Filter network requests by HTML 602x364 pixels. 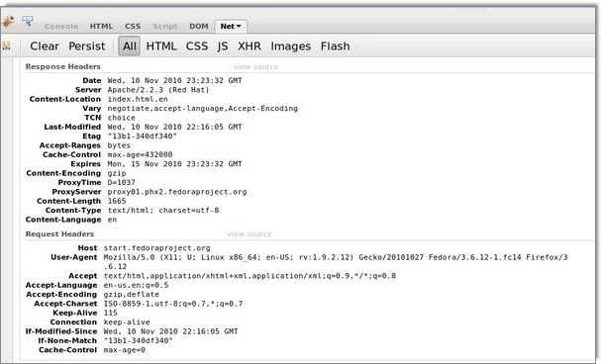point(161,46)
